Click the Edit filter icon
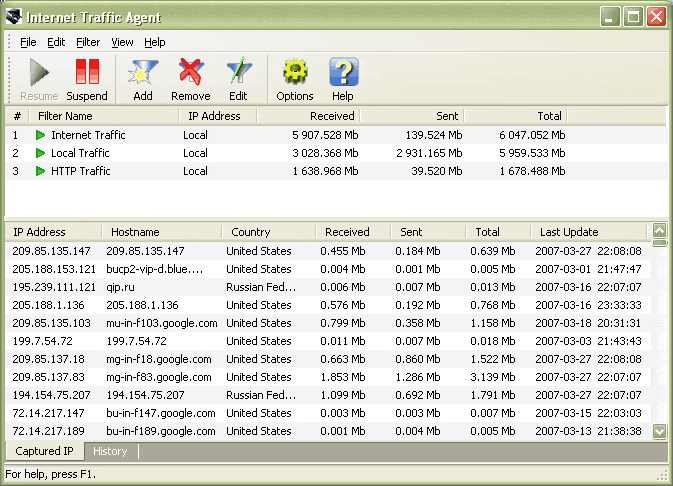The width and height of the screenshot is (673, 486). 238,73
